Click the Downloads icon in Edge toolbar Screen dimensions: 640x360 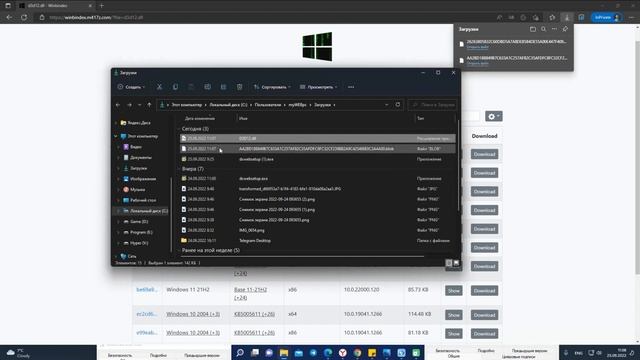[567, 18]
